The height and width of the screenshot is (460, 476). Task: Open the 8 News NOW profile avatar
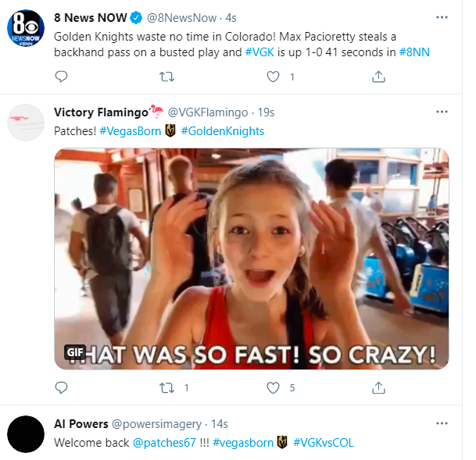tap(26, 30)
